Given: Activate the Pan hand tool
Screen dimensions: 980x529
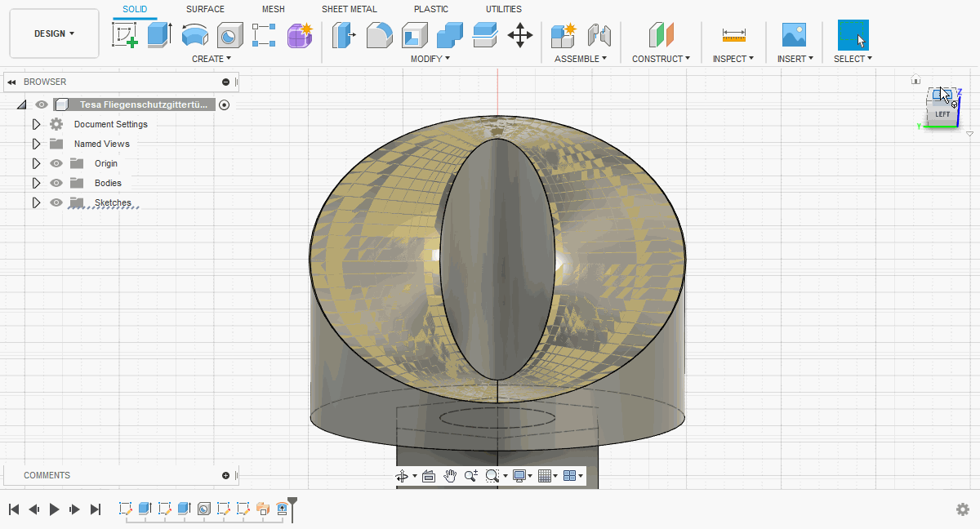Looking at the screenshot, I should tap(450, 476).
